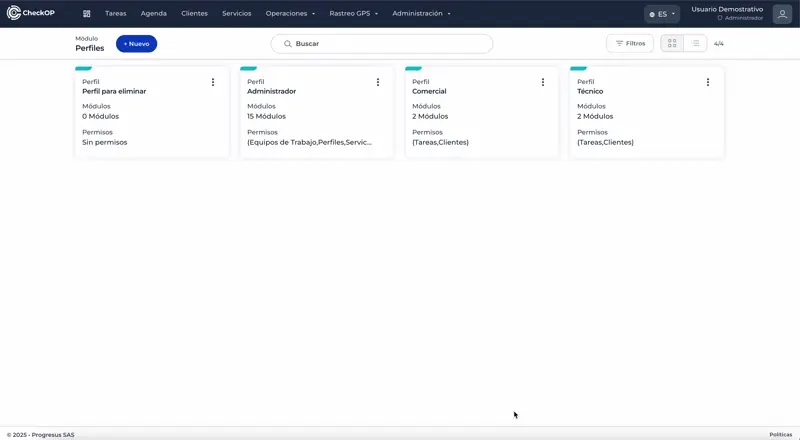800x440 pixels.
Task: Click Comercial's 2 Módulos value
Action: click(430, 116)
